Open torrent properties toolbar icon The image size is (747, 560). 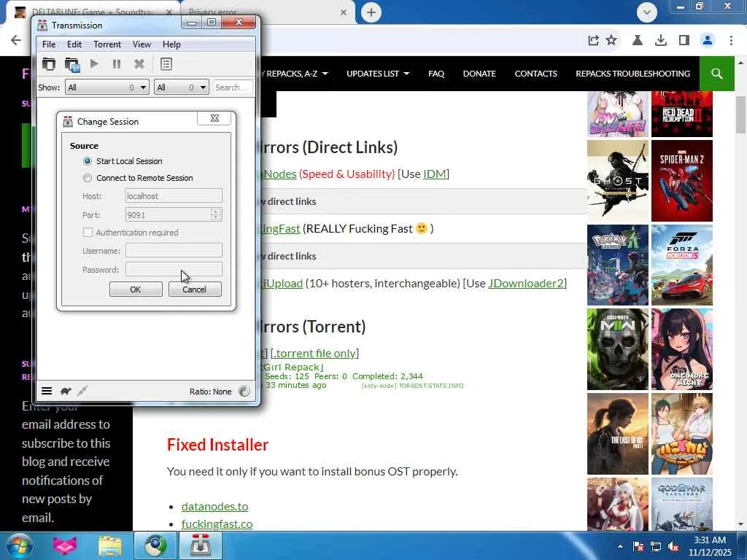[x=166, y=64]
